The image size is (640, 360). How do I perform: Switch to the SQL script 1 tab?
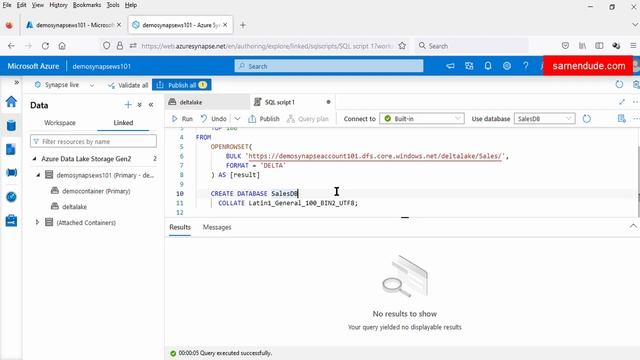click(292, 102)
